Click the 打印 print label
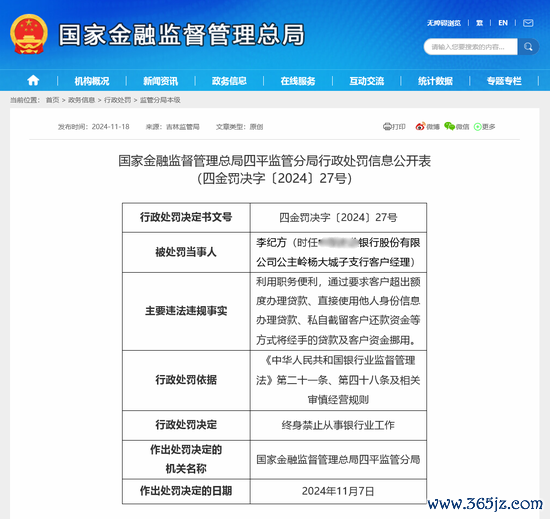The width and height of the screenshot is (550, 519). click(x=398, y=127)
